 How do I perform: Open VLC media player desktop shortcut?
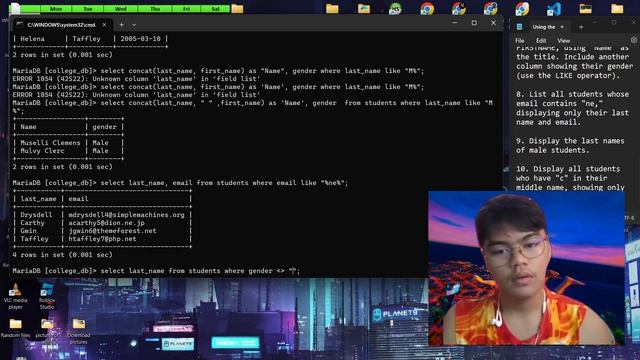(15, 296)
